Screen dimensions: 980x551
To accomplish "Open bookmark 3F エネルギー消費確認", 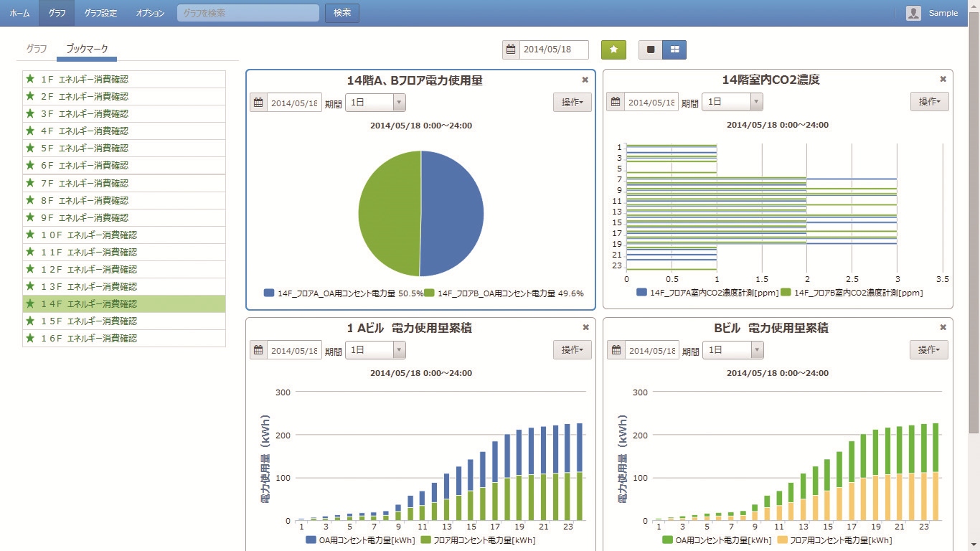I will click(x=124, y=113).
